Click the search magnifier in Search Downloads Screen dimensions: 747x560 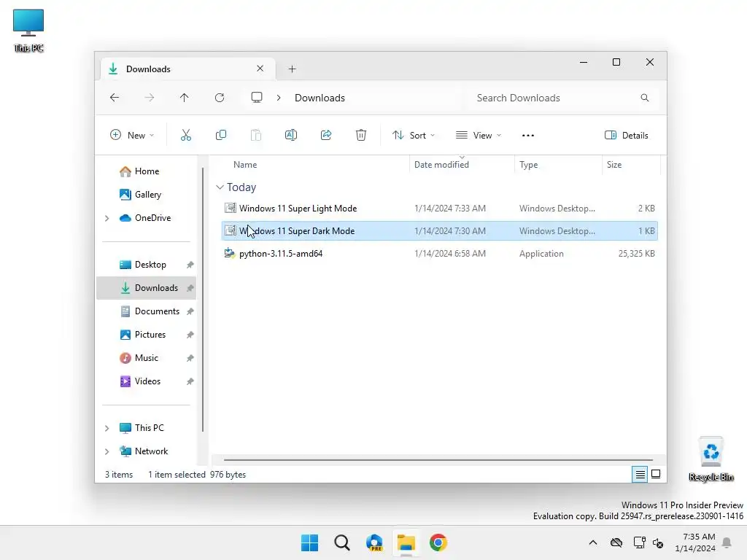[x=645, y=98]
